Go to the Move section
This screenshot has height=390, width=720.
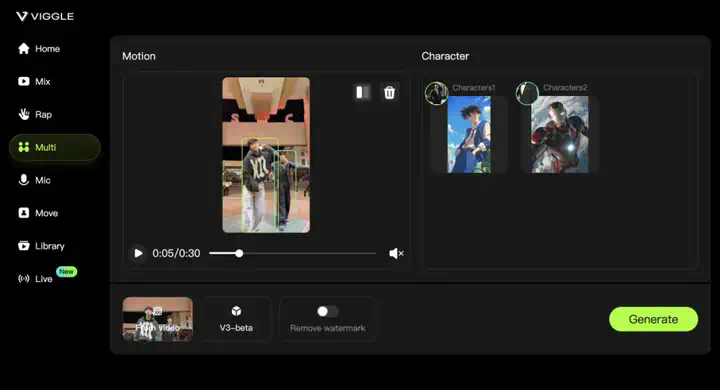pyautogui.click(x=38, y=213)
